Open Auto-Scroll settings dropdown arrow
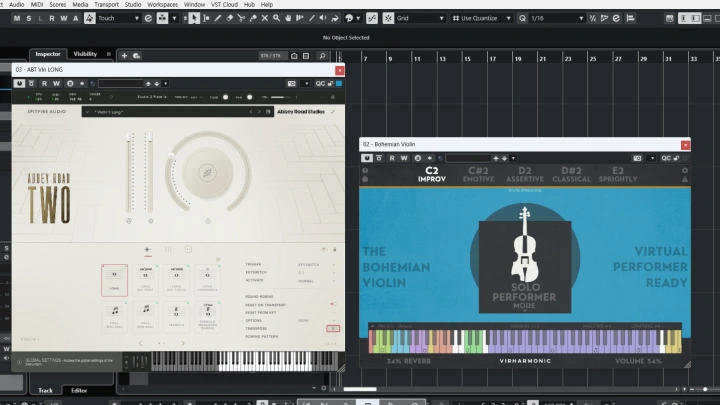This screenshot has width=720, height=405. 174,18
